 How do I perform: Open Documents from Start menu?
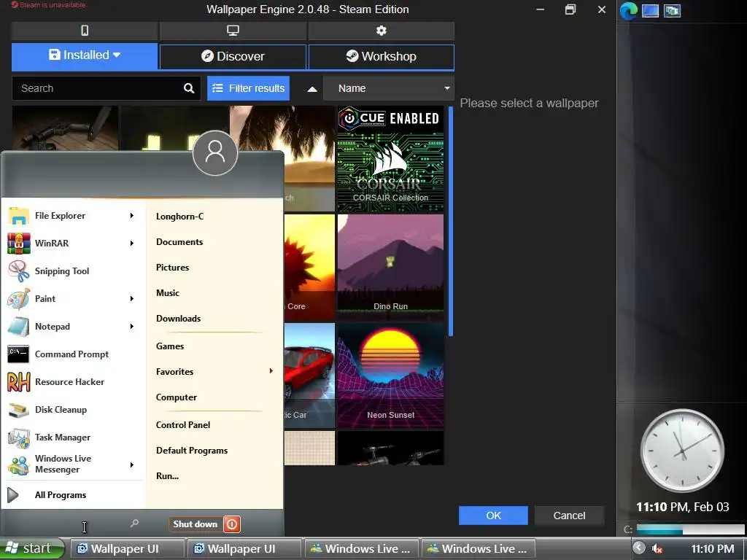179,242
